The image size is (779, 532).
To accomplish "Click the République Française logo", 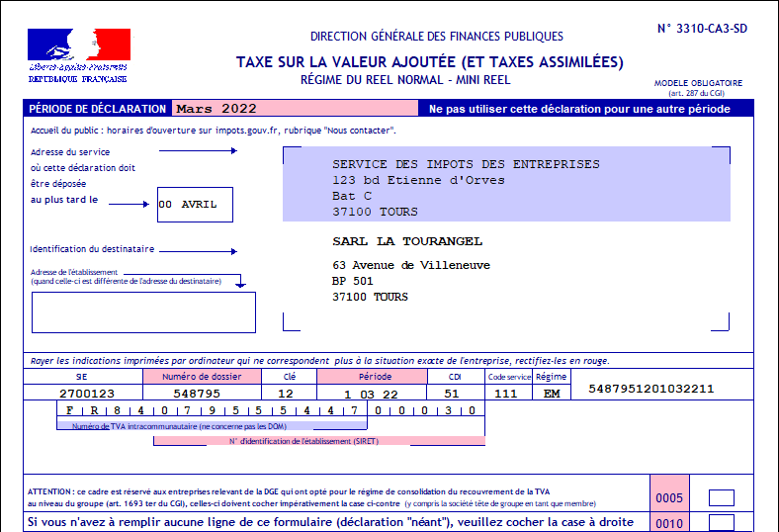I will 78,54.
